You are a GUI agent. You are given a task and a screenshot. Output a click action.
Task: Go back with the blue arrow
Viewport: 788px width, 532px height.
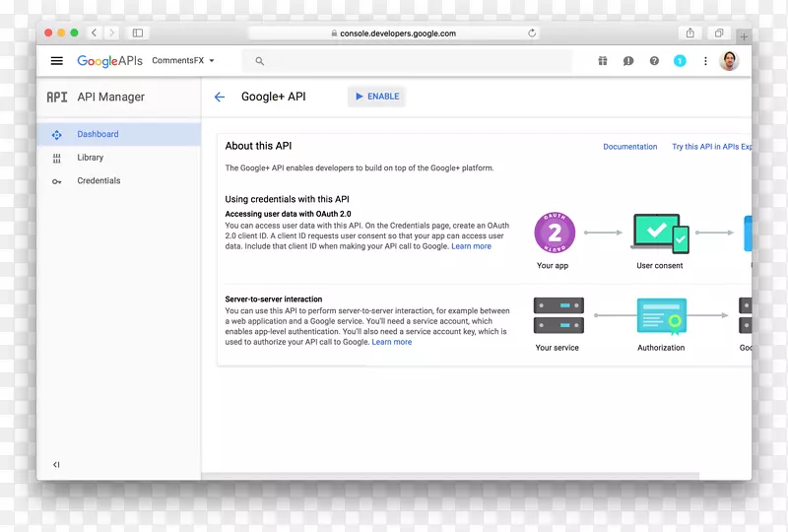point(220,98)
